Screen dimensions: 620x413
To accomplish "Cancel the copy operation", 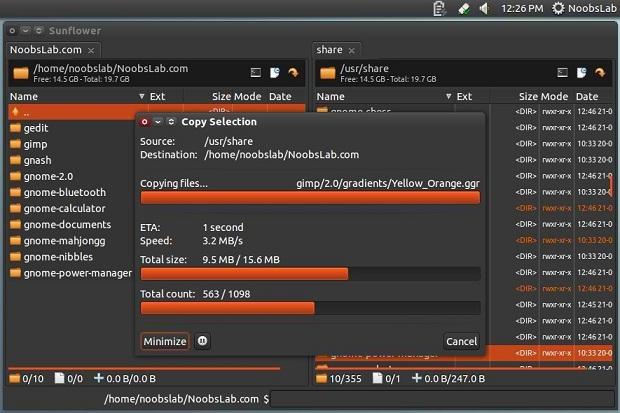I will tap(461, 341).
